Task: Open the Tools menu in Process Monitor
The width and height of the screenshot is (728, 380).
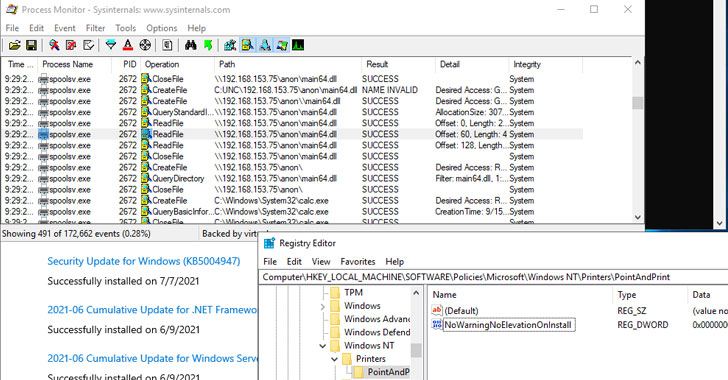Action: click(125, 28)
